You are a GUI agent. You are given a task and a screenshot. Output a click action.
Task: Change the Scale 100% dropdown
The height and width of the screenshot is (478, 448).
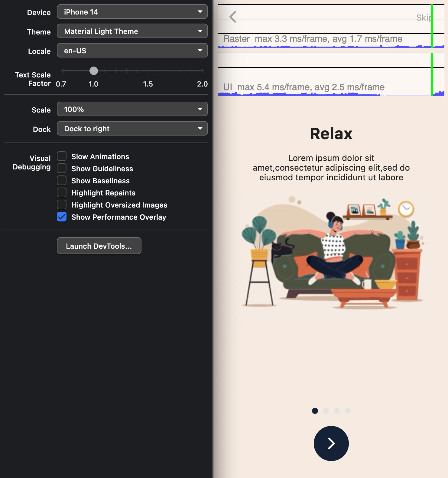click(x=132, y=109)
